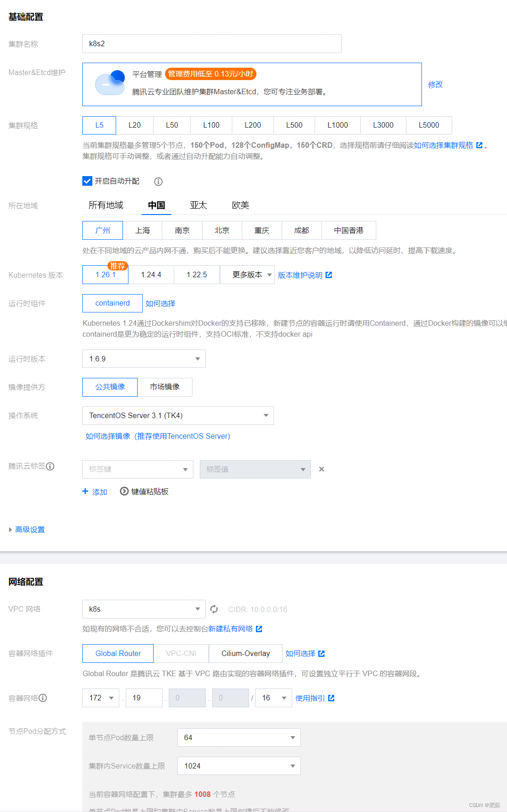Select the disabled VPC-CNI plugin option

click(x=181, y=654)
